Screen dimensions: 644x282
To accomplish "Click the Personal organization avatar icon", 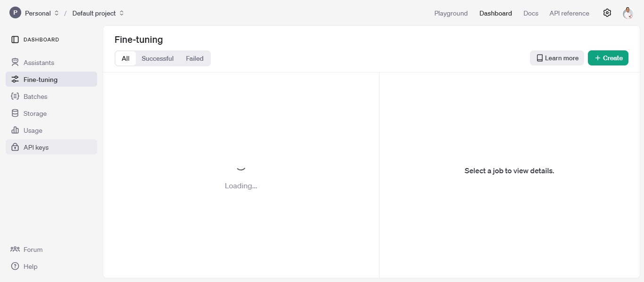I will coord(15,13).
